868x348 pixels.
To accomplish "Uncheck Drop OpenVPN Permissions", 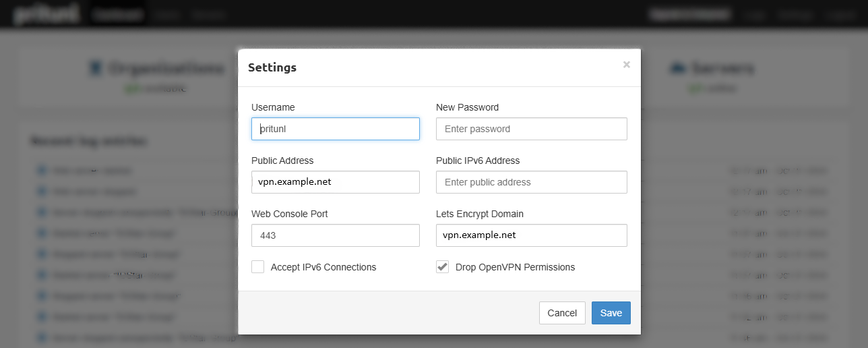I will point(443,267).
